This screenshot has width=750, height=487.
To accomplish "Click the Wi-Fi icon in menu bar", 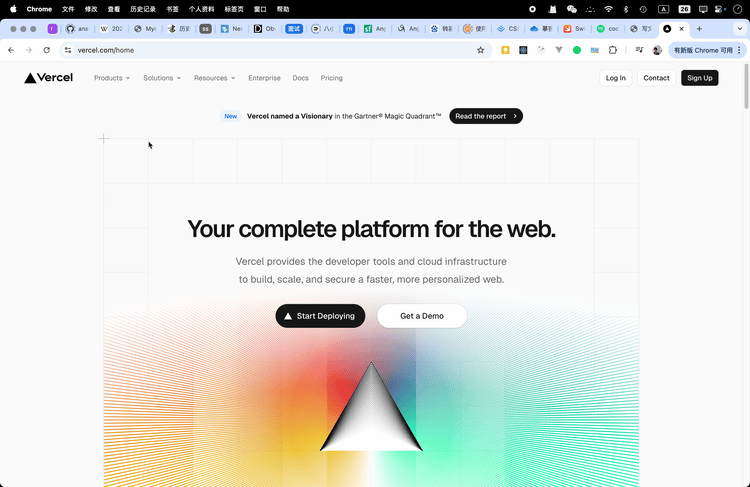I will tap(608, 9).
